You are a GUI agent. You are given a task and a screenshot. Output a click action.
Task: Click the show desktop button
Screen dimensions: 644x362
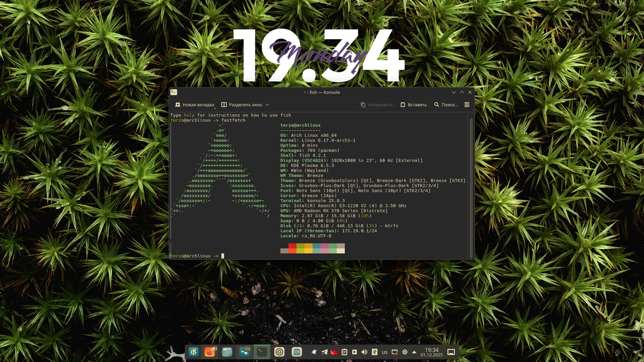tap(451, 352)
